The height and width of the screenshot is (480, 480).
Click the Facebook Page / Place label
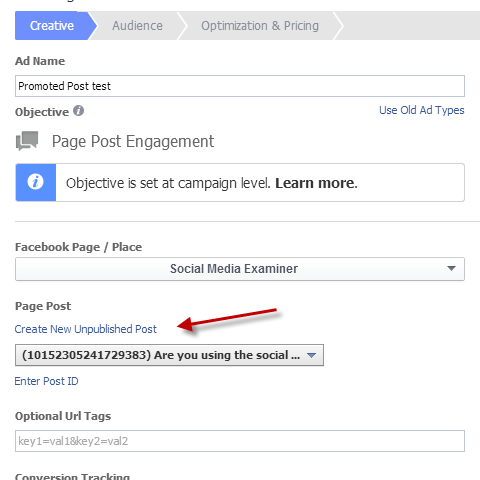click(x=78, y=247)
